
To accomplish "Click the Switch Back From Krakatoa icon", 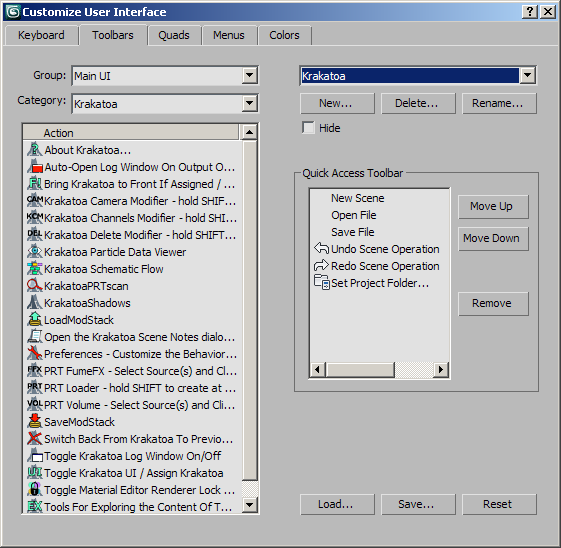I will tap(35, 439).
